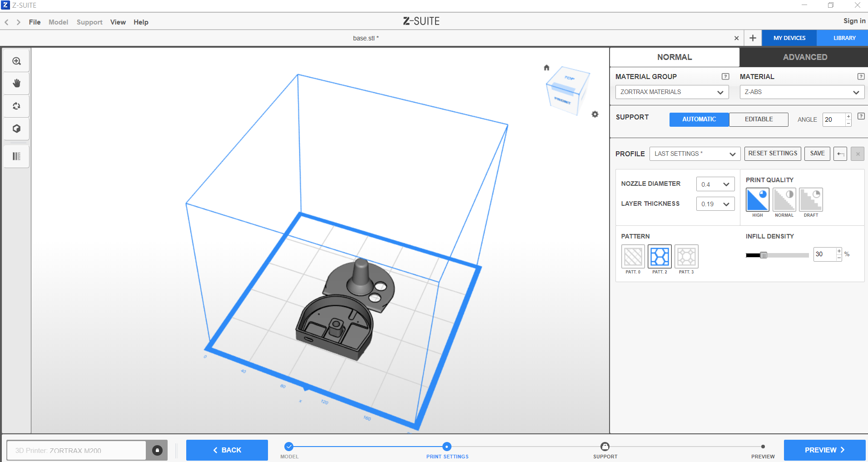Click the 3D Printer Zortrax M200 field

tap(76, 450)
